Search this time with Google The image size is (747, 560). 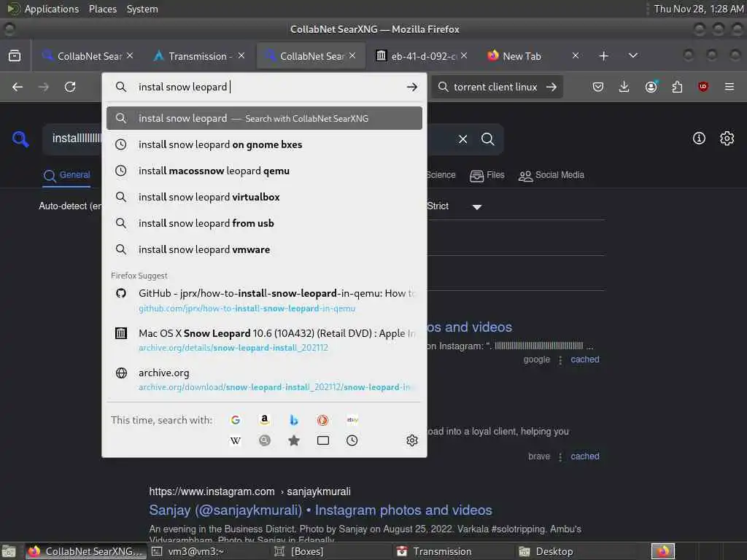[x=236, y=420]
